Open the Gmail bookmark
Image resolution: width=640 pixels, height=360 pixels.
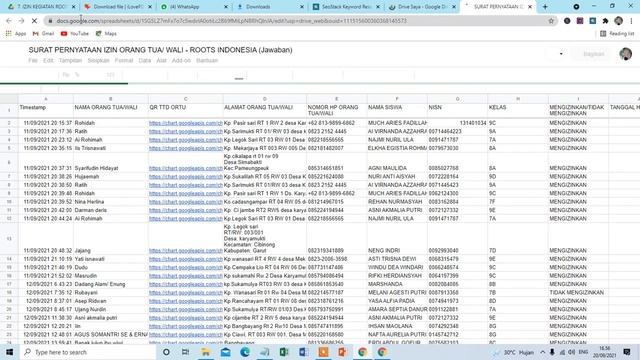pyautogui.click(x=43, y=33)
